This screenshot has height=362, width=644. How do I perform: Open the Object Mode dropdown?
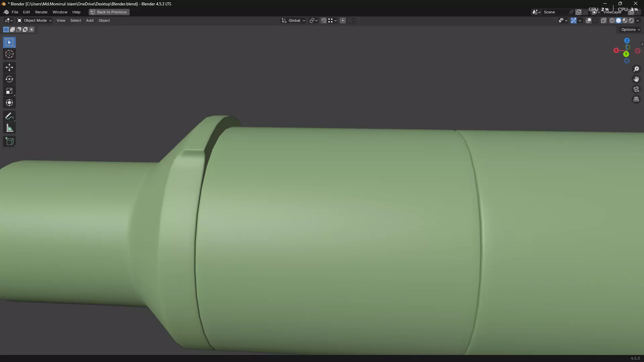point(35,20)
